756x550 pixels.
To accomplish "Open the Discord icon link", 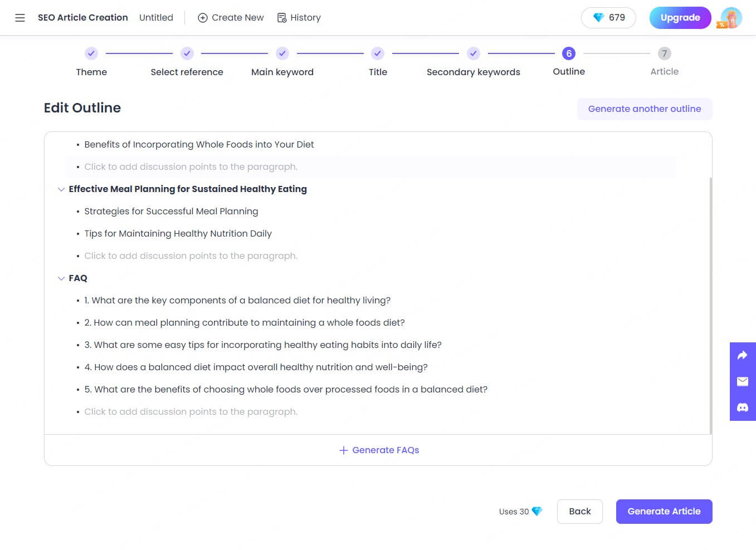I will click(x=742, y=407).
